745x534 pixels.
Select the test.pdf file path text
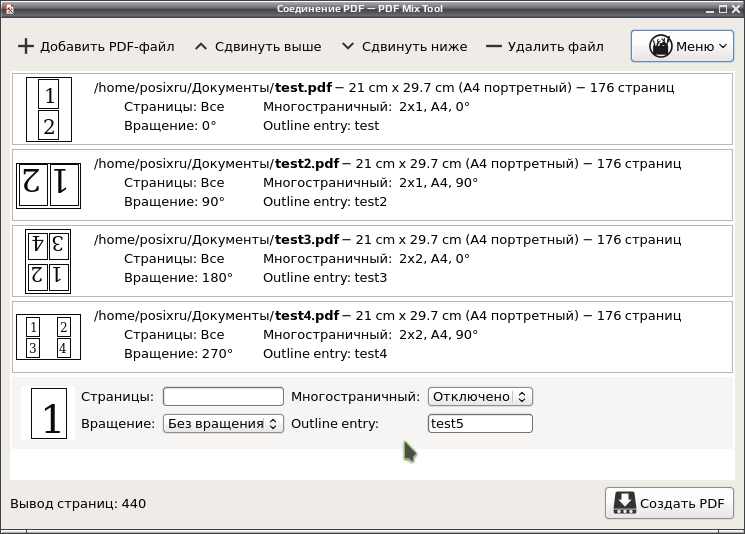213,87
